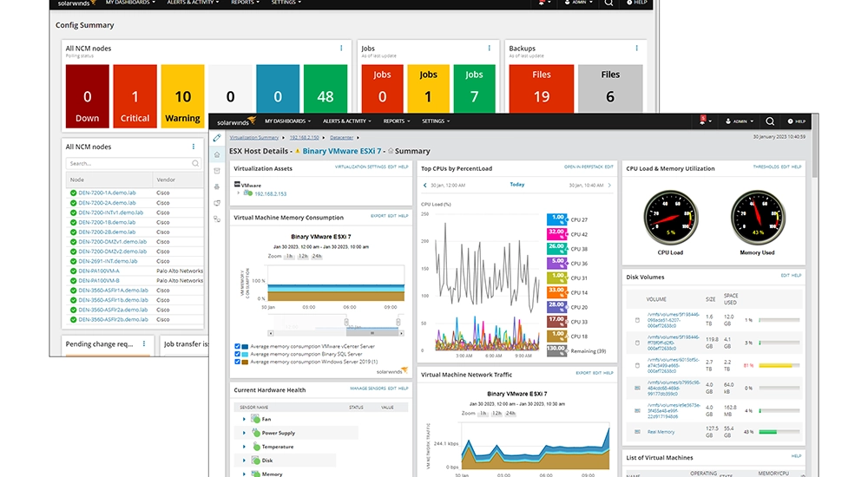Click the pencil edit icon in left sidebar
Screen dimensions: 868x477
217,138
